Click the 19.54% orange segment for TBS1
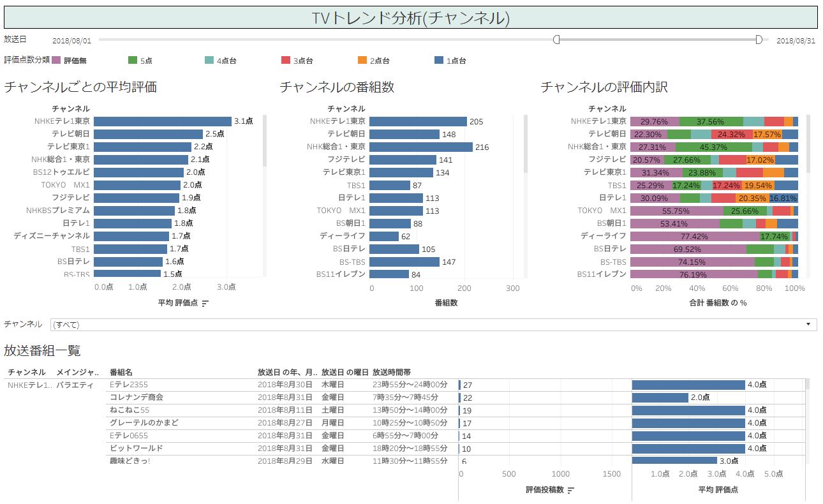The width and height of the screenshot is (823, 504). click(758, 185)
